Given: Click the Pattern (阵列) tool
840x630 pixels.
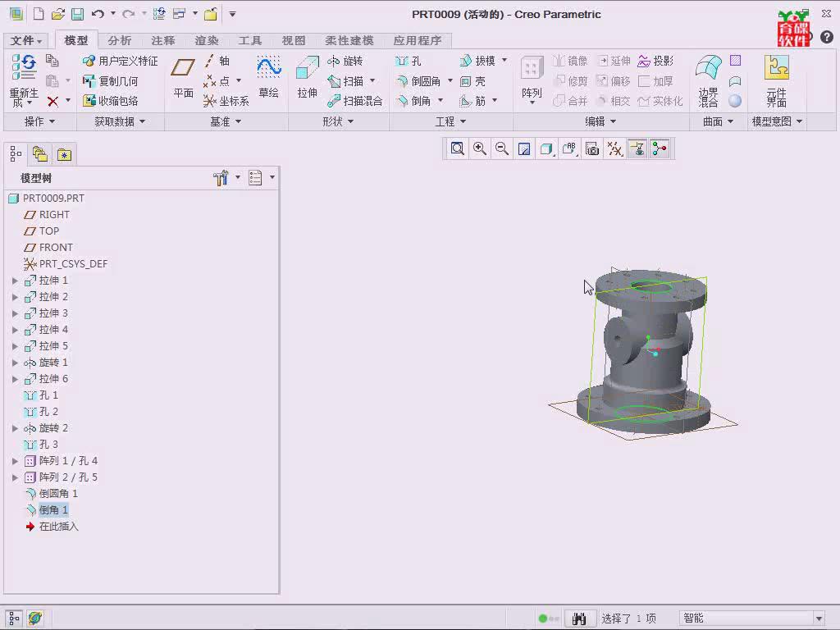Looking at the screenshot, I should coord(532,80).
